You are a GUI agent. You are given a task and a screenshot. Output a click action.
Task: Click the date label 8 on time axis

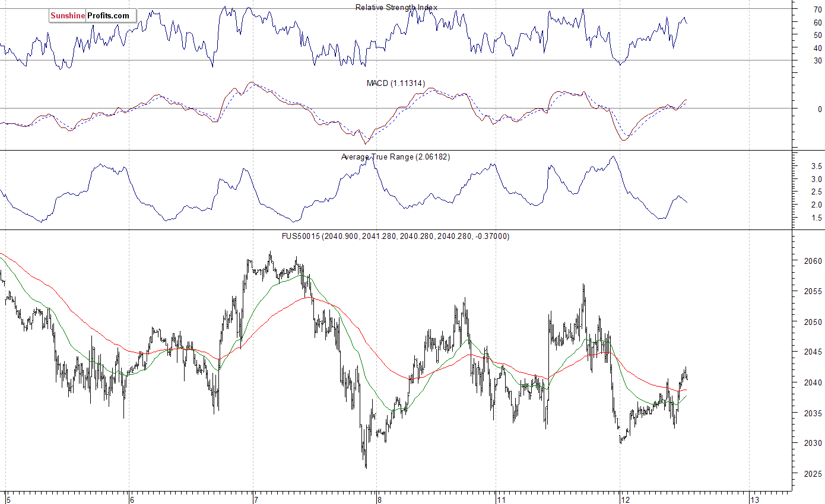click(x=379, y=500)
